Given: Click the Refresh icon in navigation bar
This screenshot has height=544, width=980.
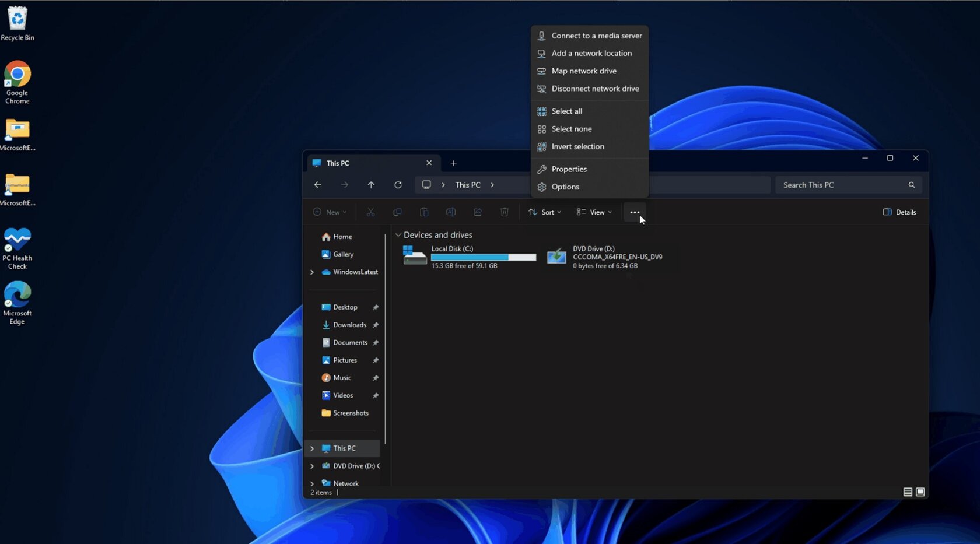Looking at the screenshot, I should (398, 185).
